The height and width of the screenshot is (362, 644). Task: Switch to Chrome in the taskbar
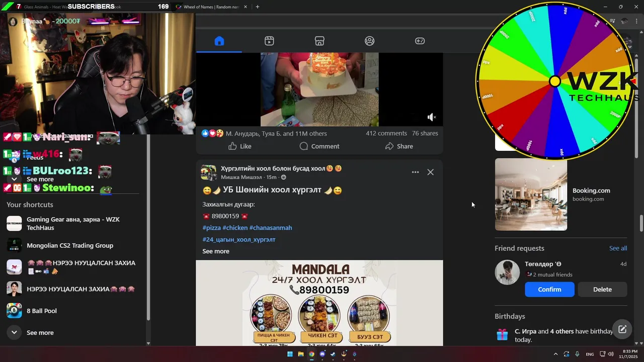click(x=311, y=354)
